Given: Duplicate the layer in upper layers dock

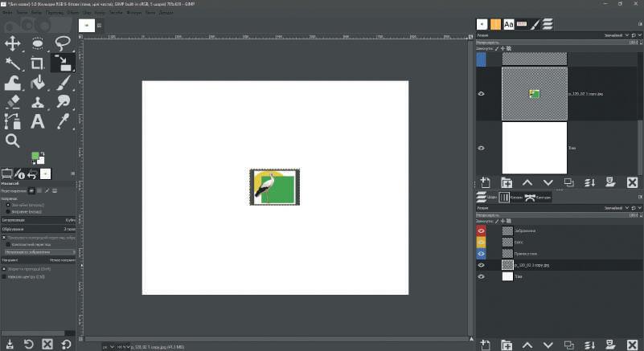Looking at the screenshot, I should 569,182.
